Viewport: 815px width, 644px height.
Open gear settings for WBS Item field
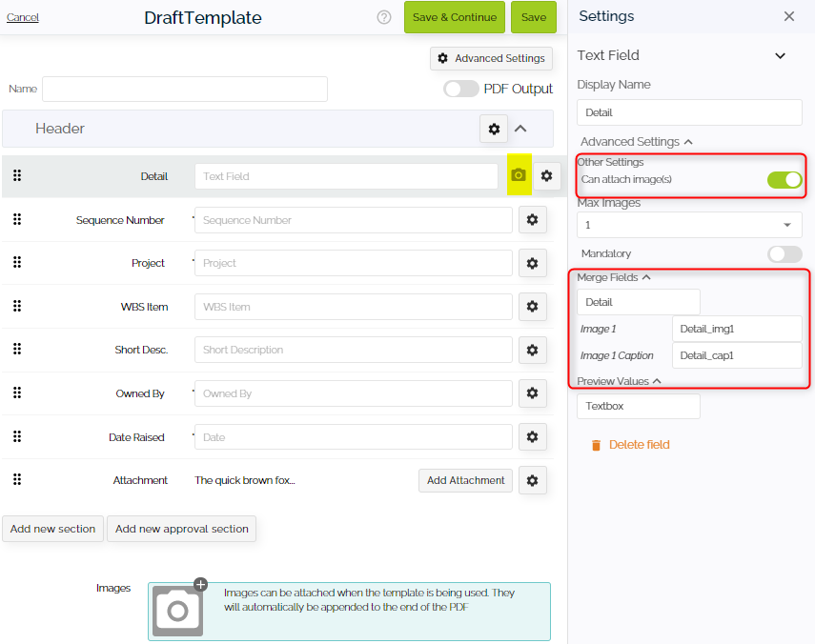533,306
